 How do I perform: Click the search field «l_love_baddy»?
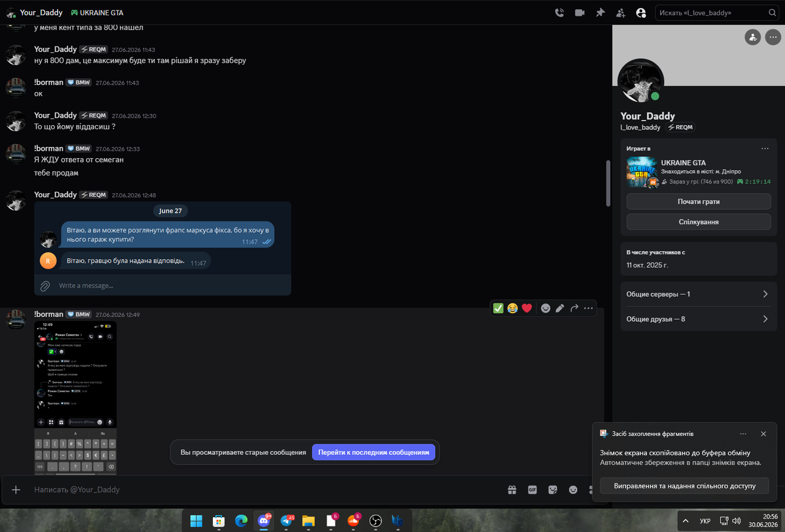tap(718, 12)
